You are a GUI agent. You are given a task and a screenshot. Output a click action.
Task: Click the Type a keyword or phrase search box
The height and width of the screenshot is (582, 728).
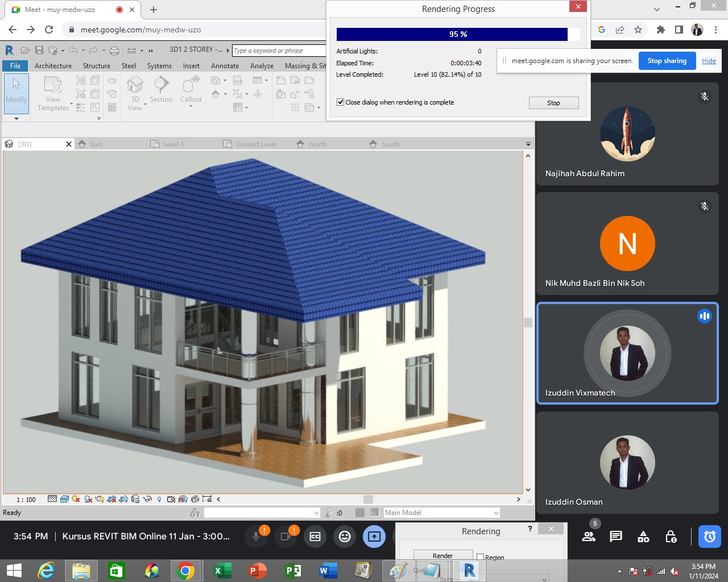point(279,51)
